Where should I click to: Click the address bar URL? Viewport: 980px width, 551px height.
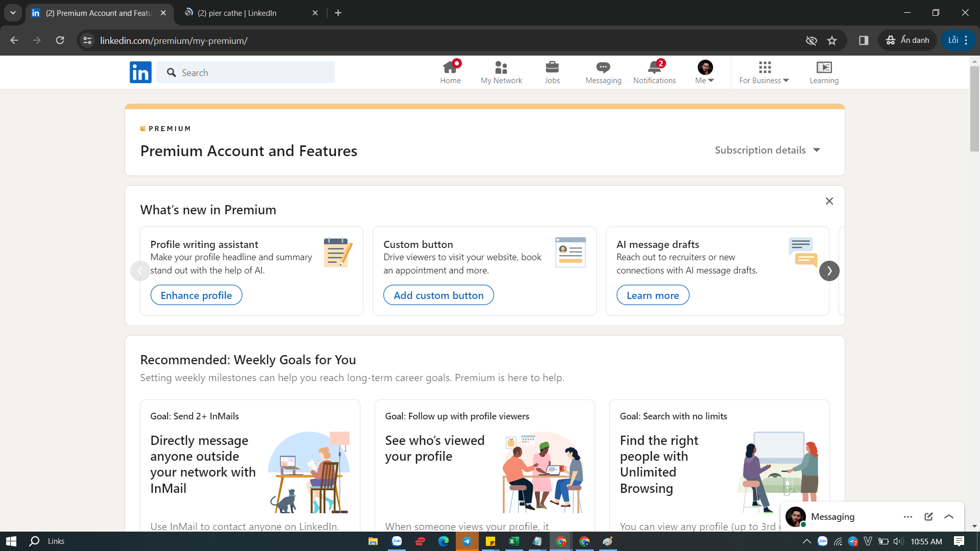tap(174, 40)
